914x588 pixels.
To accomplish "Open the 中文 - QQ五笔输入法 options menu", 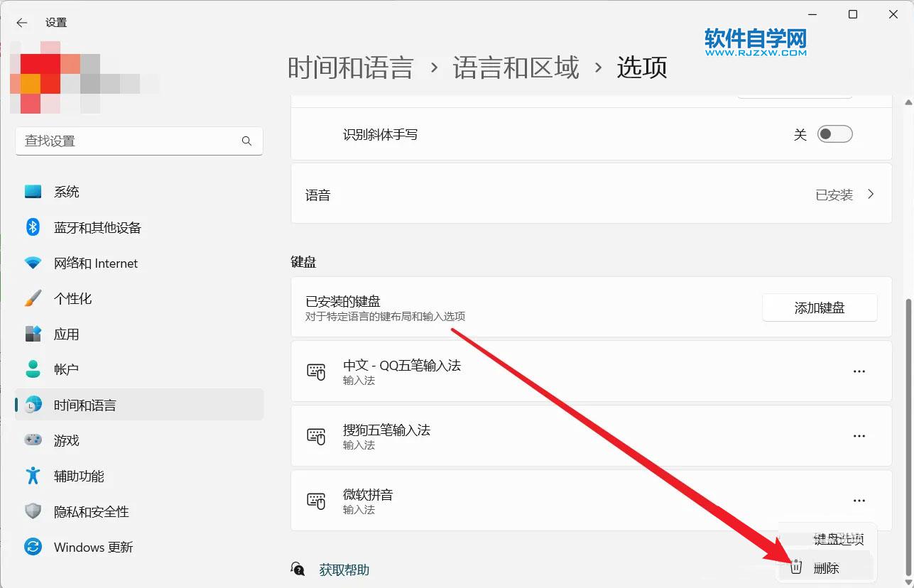I will [x=859, y=371].
